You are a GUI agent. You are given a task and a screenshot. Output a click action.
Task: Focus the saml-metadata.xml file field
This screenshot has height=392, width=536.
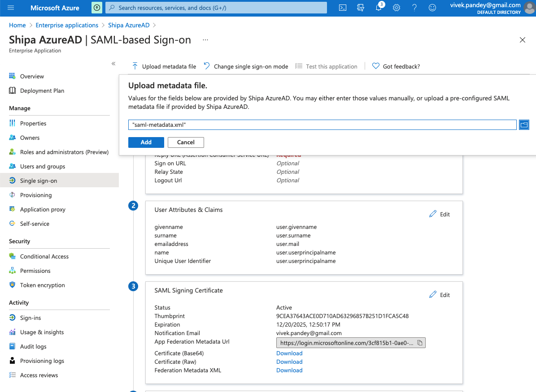[x=322, y=125]
